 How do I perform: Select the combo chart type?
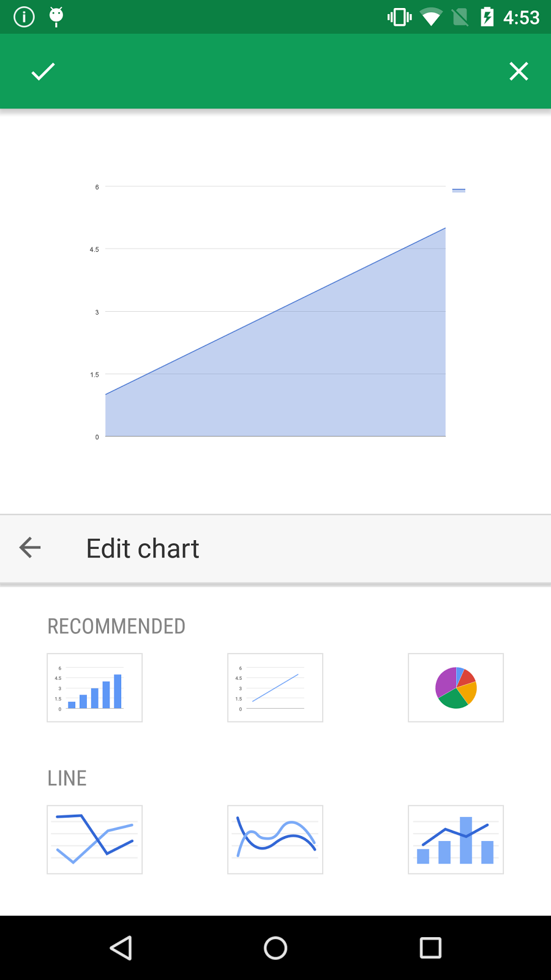[455, 840]
